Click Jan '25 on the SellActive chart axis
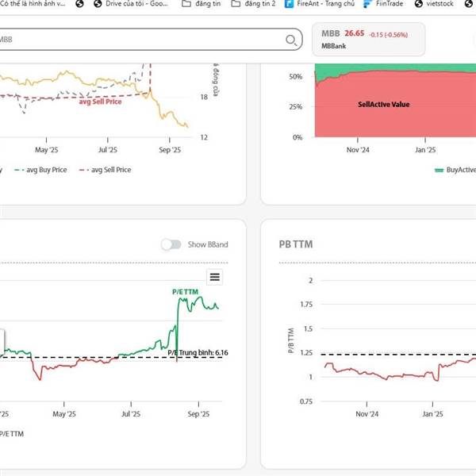Screen dimensions: 476x476 [x=425, y=150]
